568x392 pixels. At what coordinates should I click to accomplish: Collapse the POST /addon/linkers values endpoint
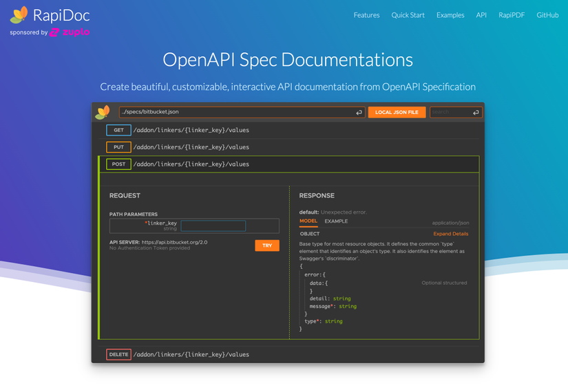click(x=288, y=164)
